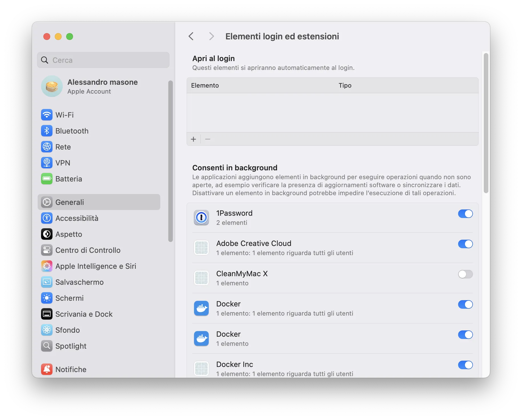Turn off Docker Inc background toggle
522x420 pixels.
[465, 365]
